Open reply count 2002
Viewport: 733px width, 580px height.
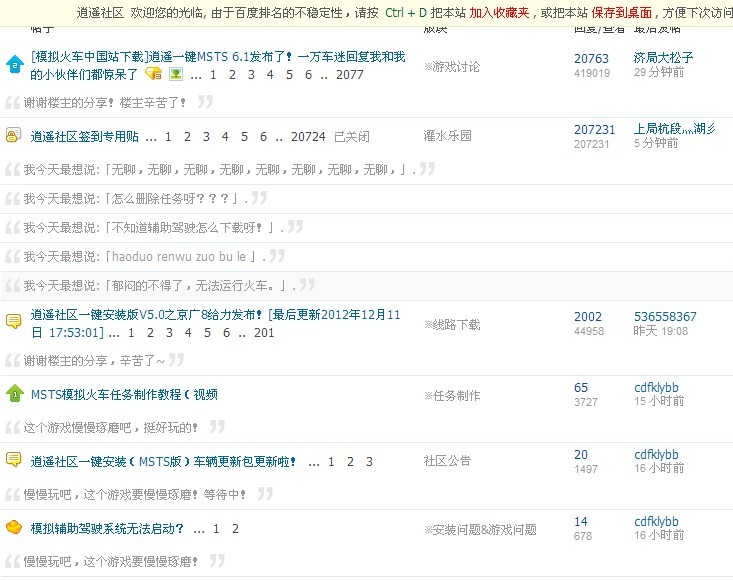(x=588, y=316)
